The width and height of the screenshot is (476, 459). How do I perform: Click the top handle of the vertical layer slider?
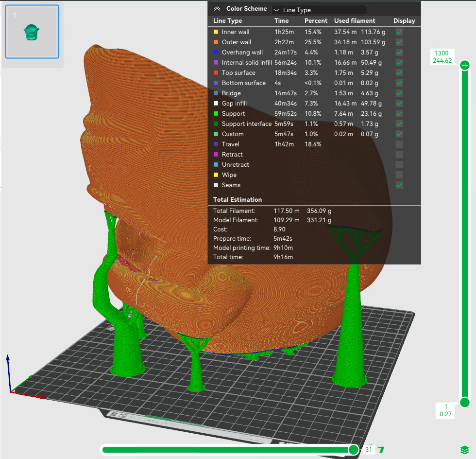tap(465, 65)
